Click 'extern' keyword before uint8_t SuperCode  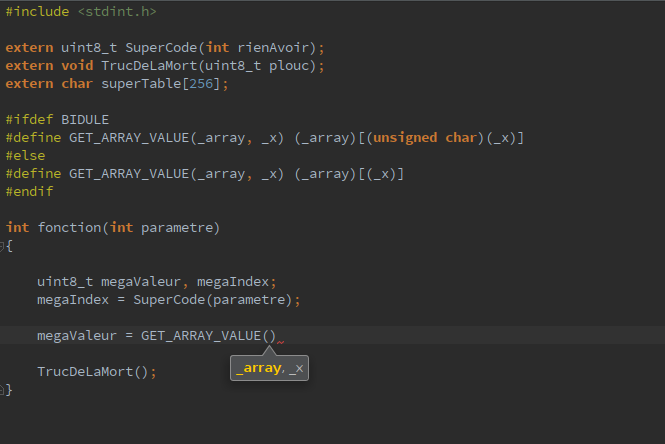(x=29, y=47)
